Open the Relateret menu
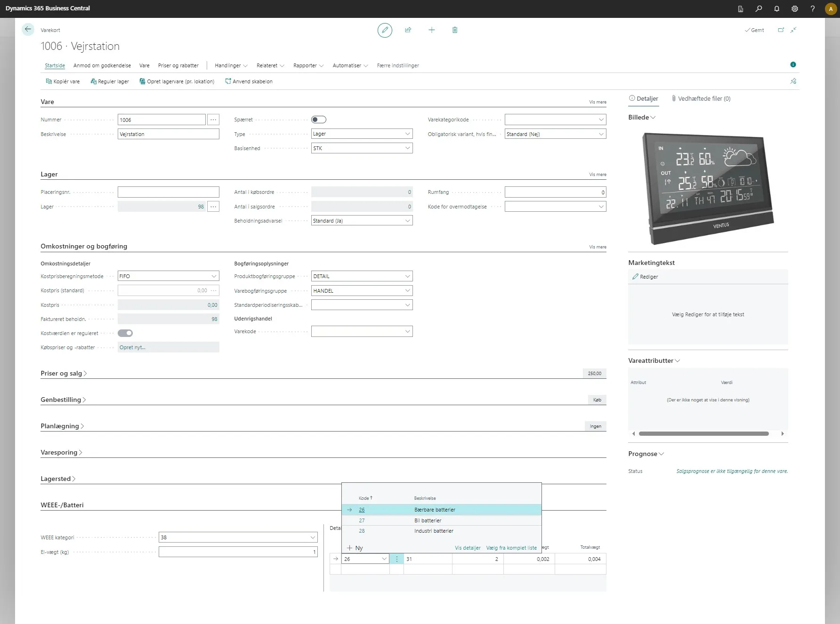840x624 pixels. pos(270,65)
